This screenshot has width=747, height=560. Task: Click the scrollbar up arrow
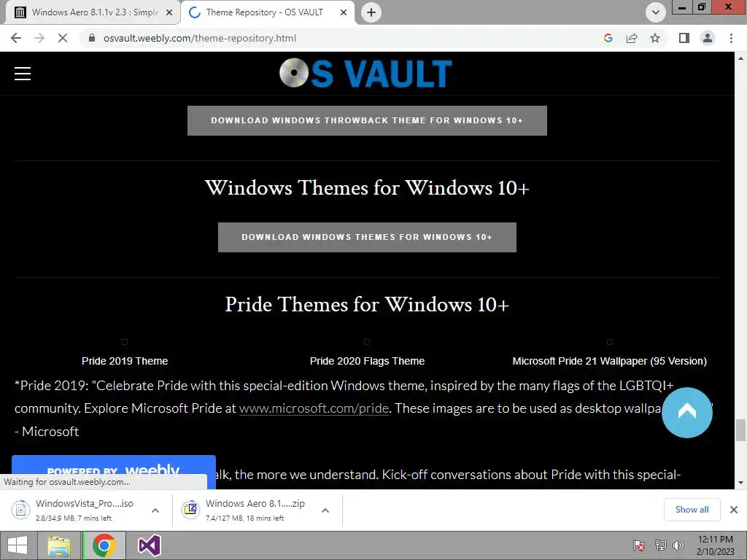(x=740, y=58)
